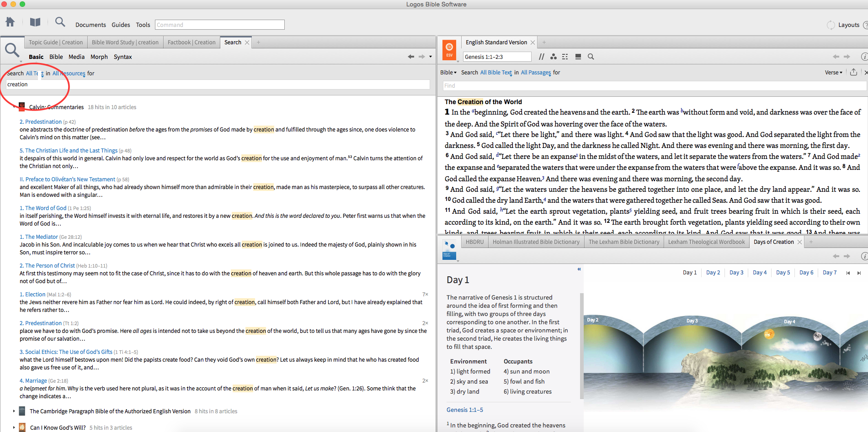Screen dimensions: 868x432
Task: Open Search panel history dropdown arrow
Action: (x=431, y=57)
